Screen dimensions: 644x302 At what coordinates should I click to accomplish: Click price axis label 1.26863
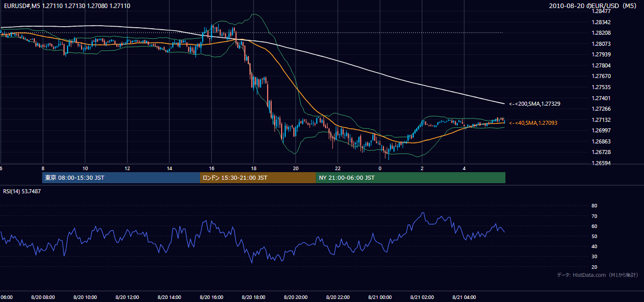pyautogui.click(x=601, y=141)
